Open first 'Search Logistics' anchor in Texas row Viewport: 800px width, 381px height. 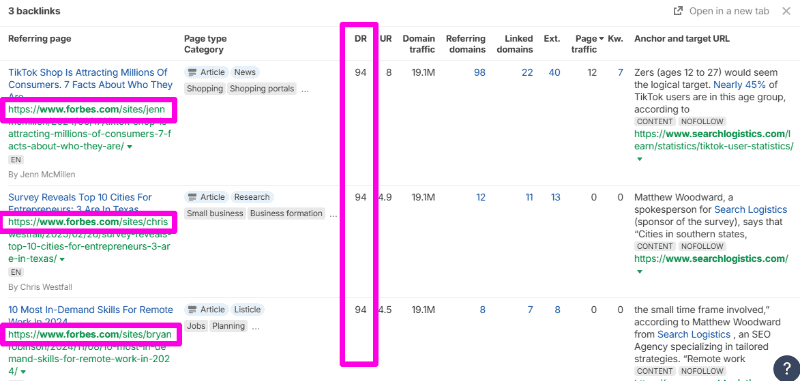pos(750,210)
